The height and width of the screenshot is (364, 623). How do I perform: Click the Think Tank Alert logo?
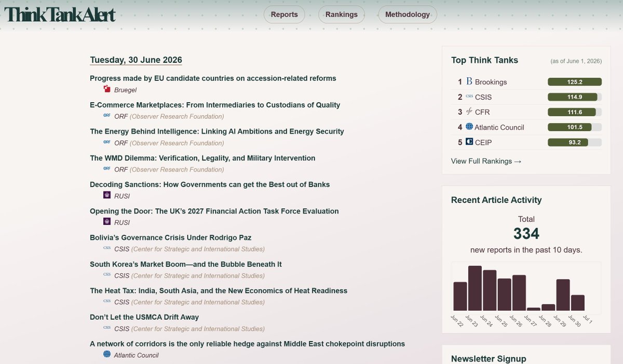(x=60, y=15)
